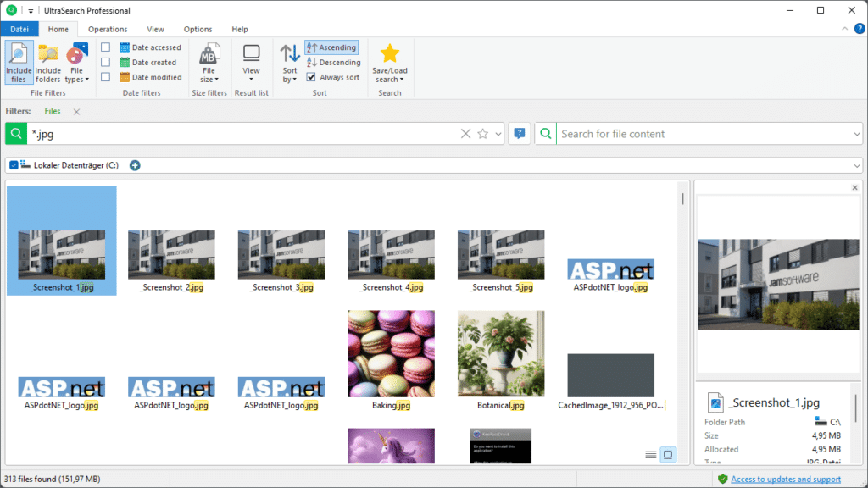Click the Files filter label
868x488 pixels.
[x=53, y=111]
